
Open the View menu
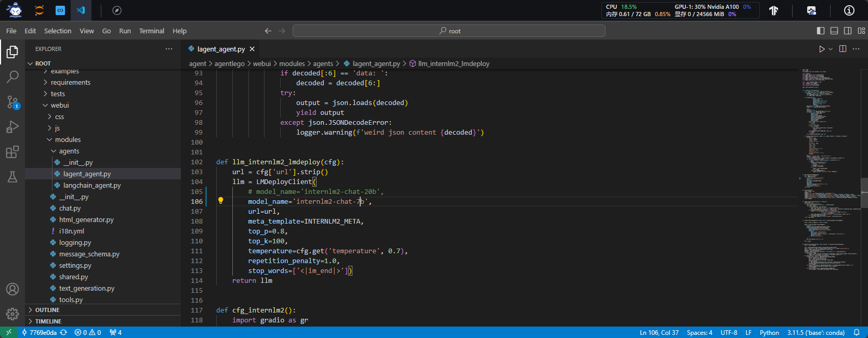(87, 31)
